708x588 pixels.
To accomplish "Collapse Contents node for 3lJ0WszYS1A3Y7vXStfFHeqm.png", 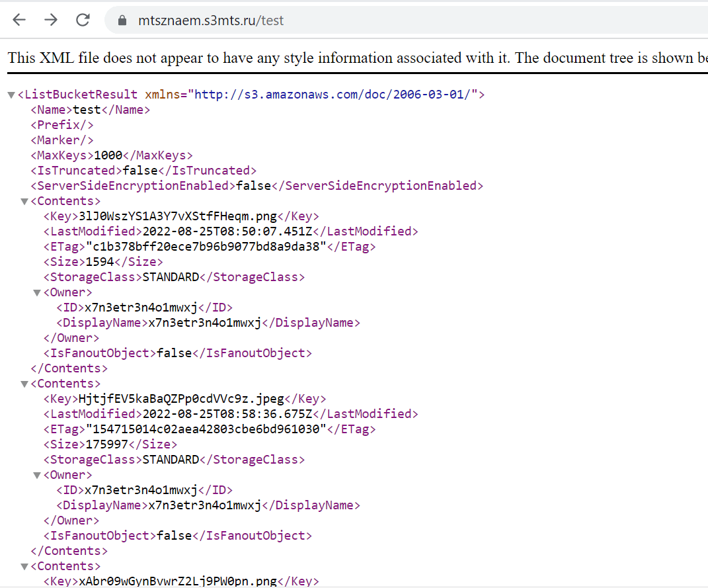I will coord(24,202).
